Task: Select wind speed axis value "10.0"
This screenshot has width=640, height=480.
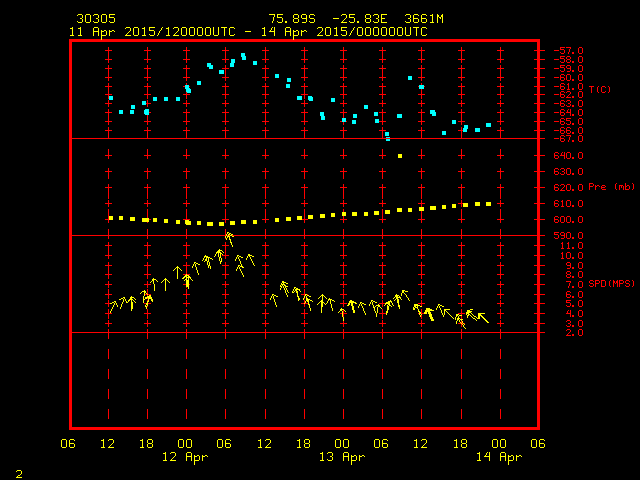Action: 571,256
